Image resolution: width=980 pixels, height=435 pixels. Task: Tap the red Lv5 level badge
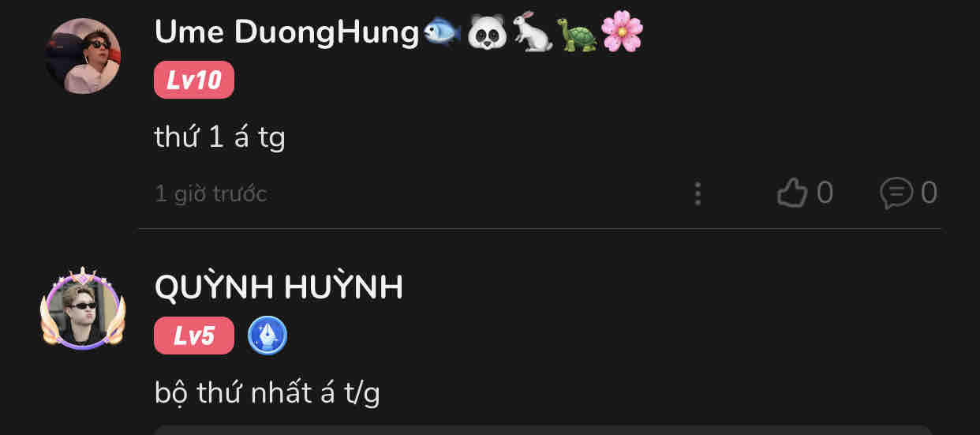(x=194, y=336)
